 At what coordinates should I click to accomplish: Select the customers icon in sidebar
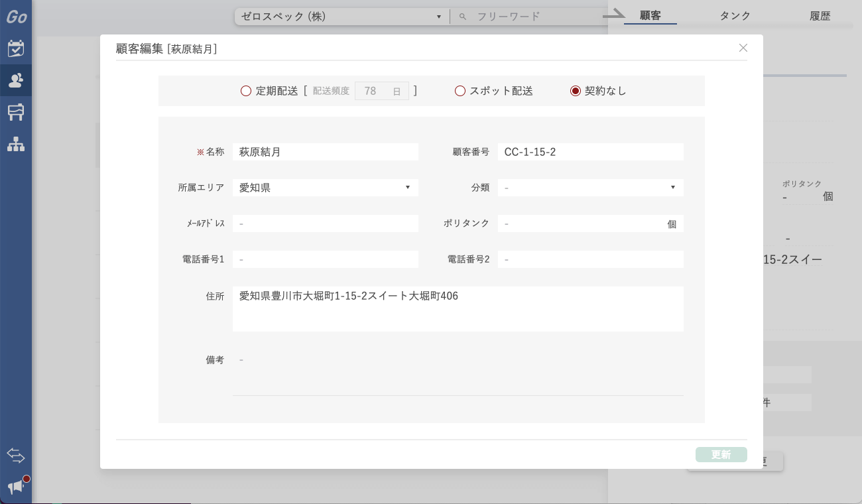pyautogui.click(x=16, y=81)
